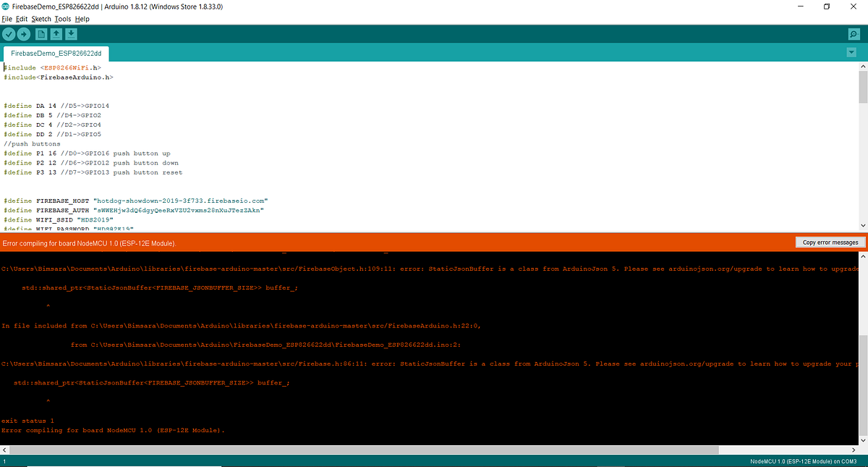Create a new sketch with the New icon
The height and width of the screenshot is (467, 868).
pos(43,33)
